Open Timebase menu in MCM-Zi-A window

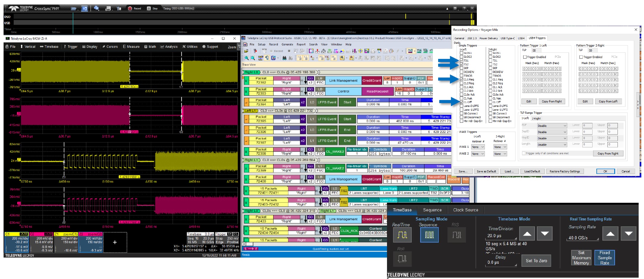pyautogui.click(x=49, y=46)
